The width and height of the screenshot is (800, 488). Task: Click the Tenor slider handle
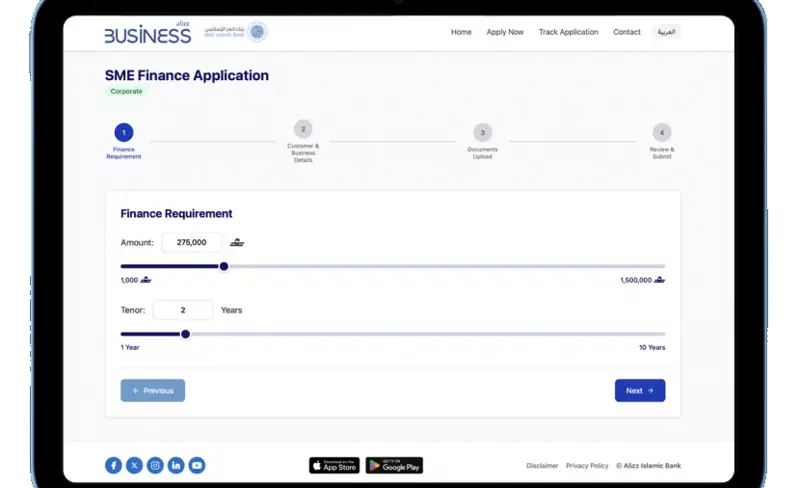coord(186,334)
